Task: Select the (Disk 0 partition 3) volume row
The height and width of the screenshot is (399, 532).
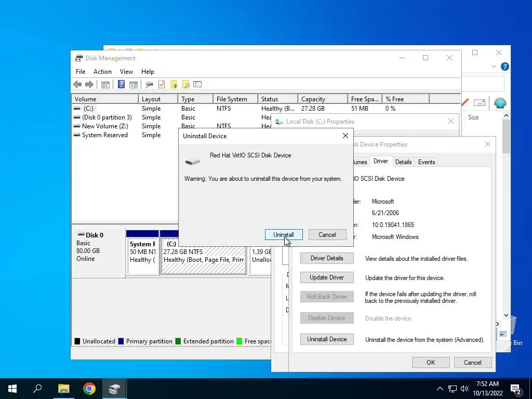Action: tap(107, 117)
